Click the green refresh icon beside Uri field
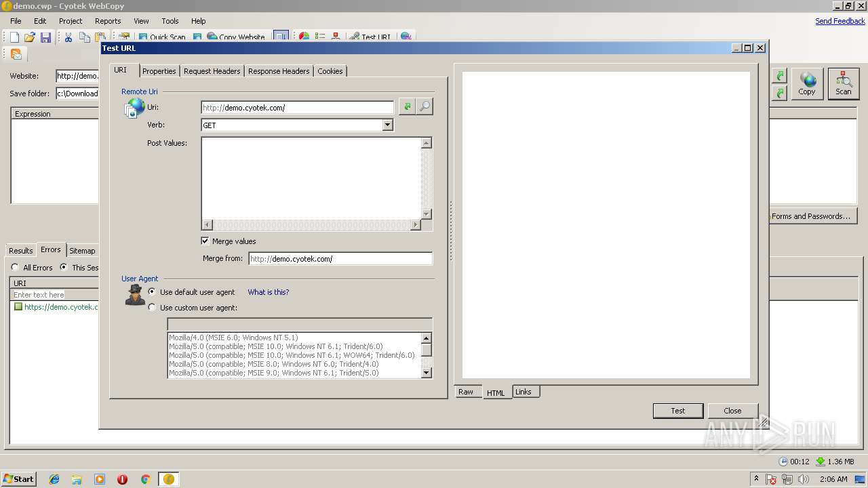The image size is (868, 488). [x=407, y=106]
